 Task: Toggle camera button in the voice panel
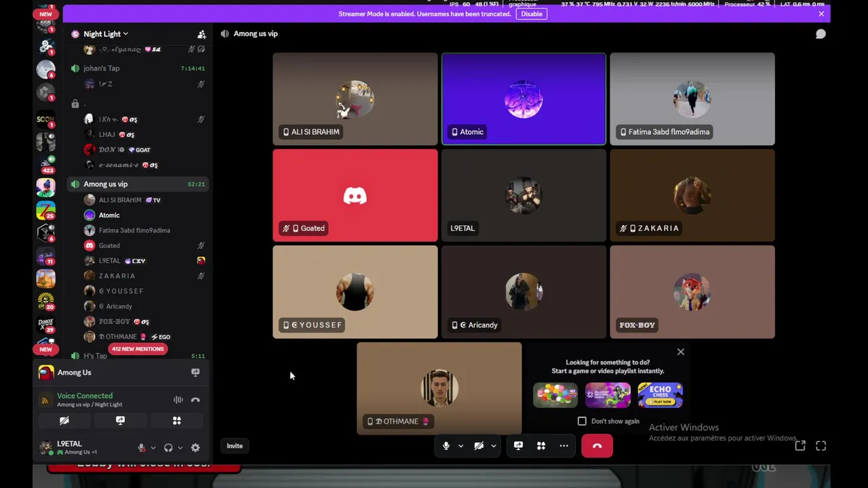tap(64, 421)
